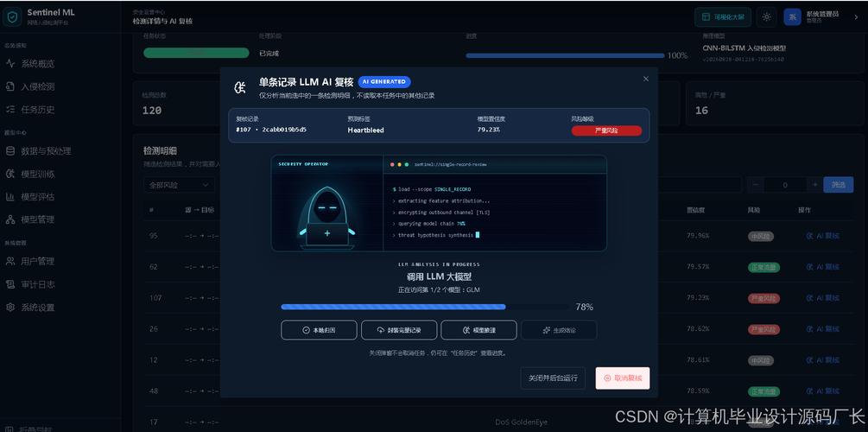Click the 取消复核 cancel button
This screenshot has height=432, width=868.
(x=622, y=378)
